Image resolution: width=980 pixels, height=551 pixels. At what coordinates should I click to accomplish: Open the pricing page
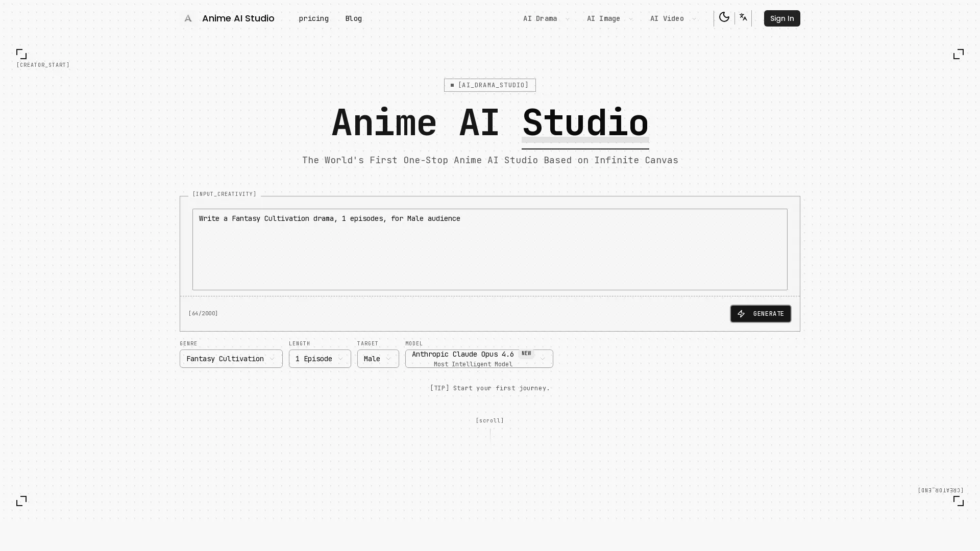313,18
